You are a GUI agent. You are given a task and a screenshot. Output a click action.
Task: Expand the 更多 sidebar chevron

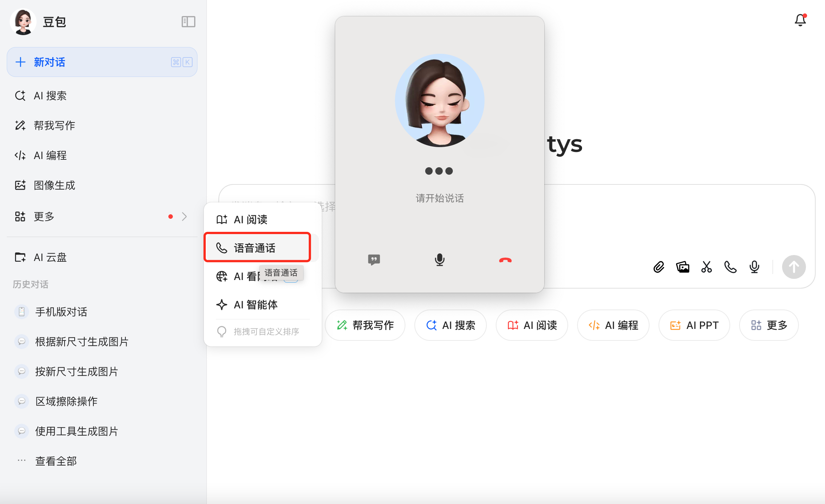click(184, 217)
